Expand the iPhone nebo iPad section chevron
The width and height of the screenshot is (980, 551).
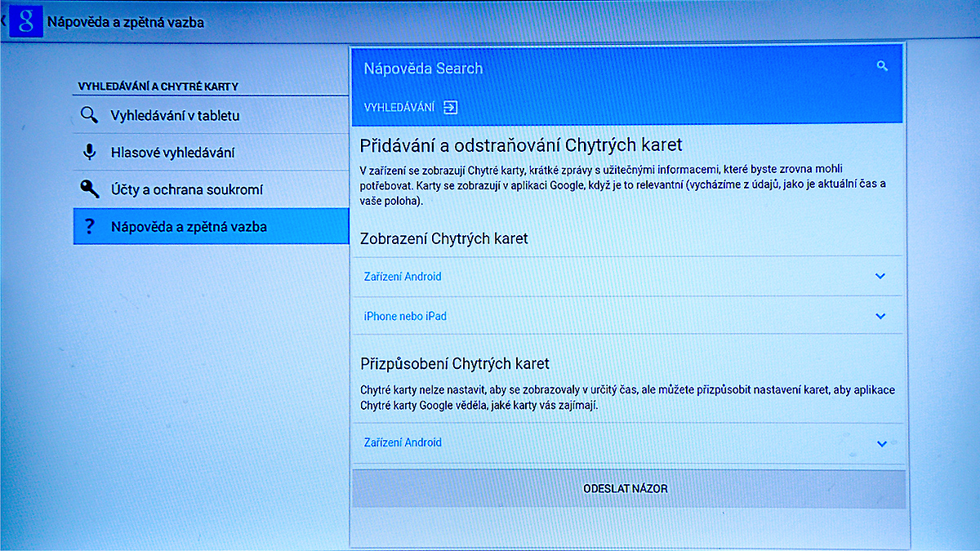click(x=880, y=316)
